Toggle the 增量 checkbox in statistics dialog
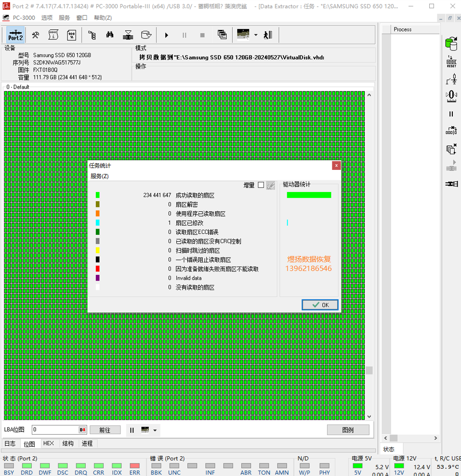Screen dimensions: 461x476 click(x=261, y=185)
